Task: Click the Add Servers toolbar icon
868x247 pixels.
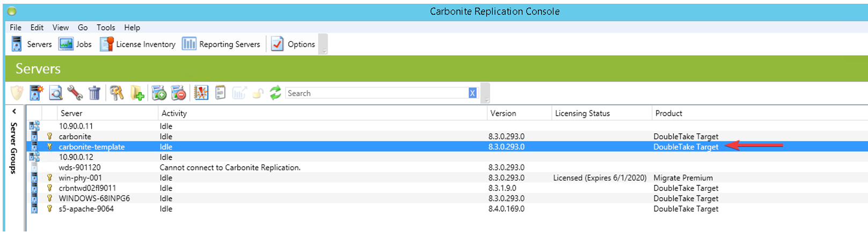Action: (x=36, y=93)
